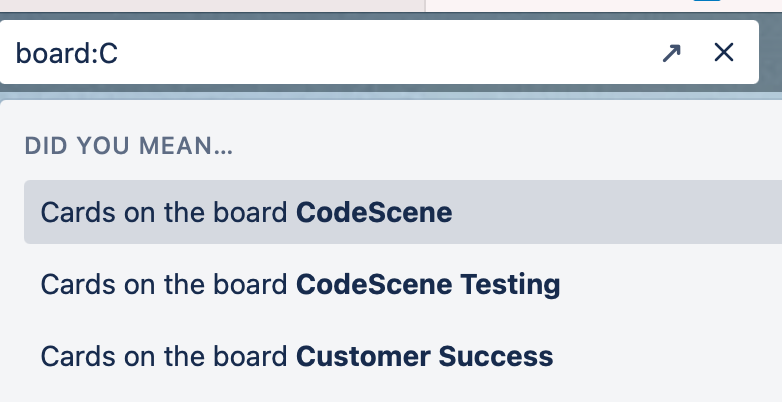Filter cards to Customer Success board

click(296, 356)
